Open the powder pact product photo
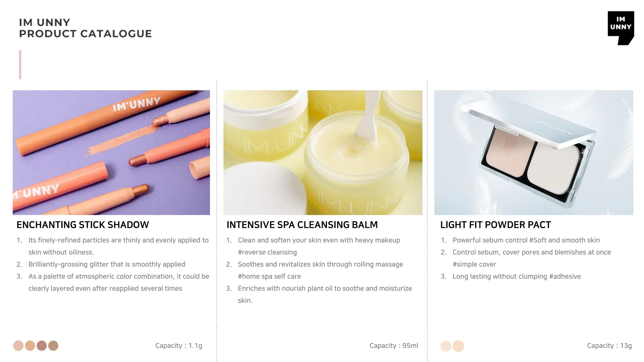The image size is (644, 362). [x=534, y=152]
